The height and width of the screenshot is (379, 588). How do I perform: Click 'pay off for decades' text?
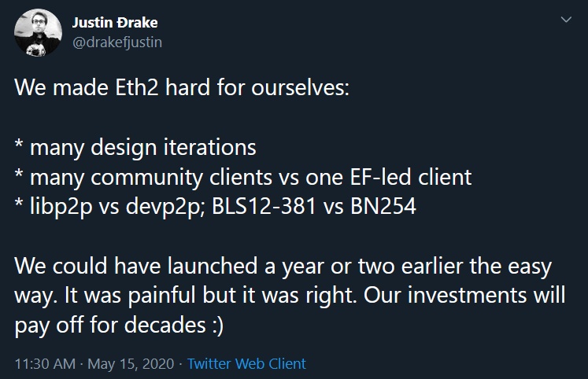110,325
